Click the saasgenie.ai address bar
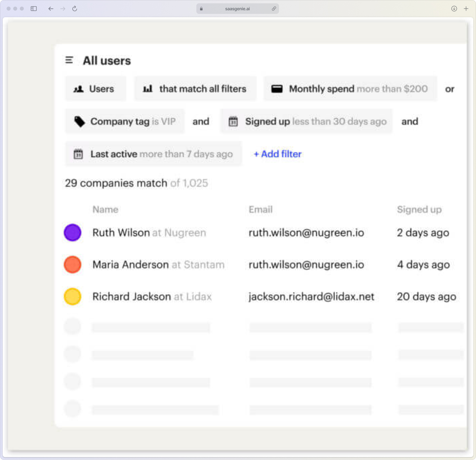This screenshot has height=460, width=476. coord(237,9)
